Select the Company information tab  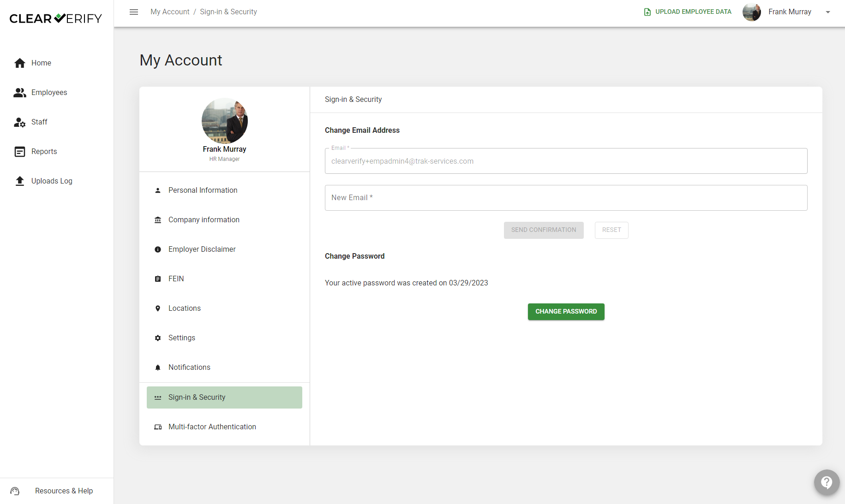pos(224,220)
